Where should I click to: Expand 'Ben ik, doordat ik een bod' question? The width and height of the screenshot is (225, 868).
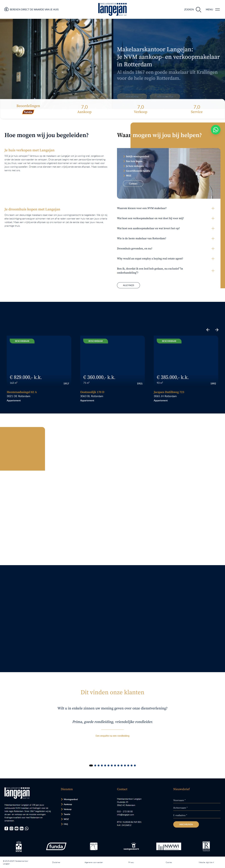(x=166, y=271)
